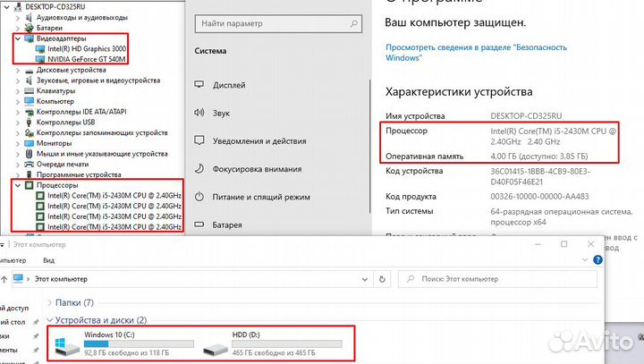Collapse the Видеоадаптеры node in Device Manager
This screenshot has height=364, width=644.
[18, 38]
